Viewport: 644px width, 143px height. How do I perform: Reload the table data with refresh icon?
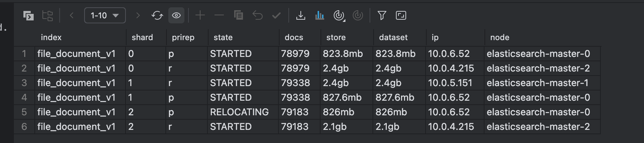(x=157, y=15)
